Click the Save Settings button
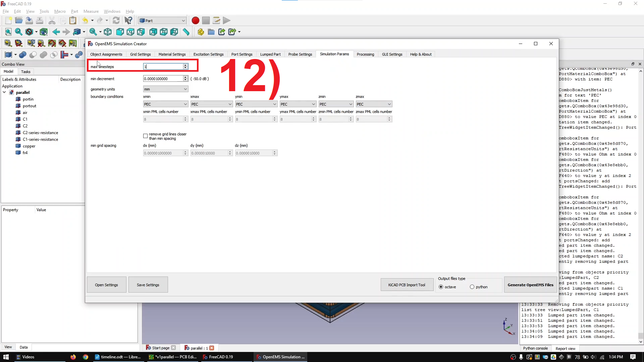This screenshot has width=644, height=362. (x=148, y=285)
